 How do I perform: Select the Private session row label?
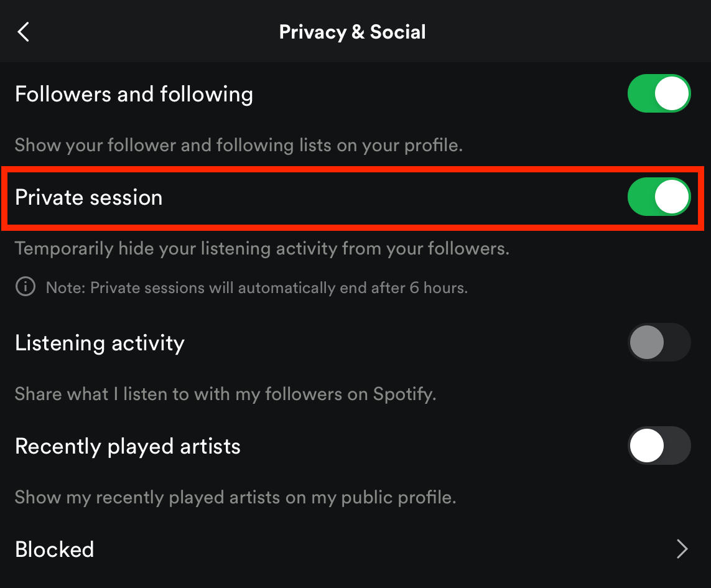pyautogui.click(x=88, y=197)
